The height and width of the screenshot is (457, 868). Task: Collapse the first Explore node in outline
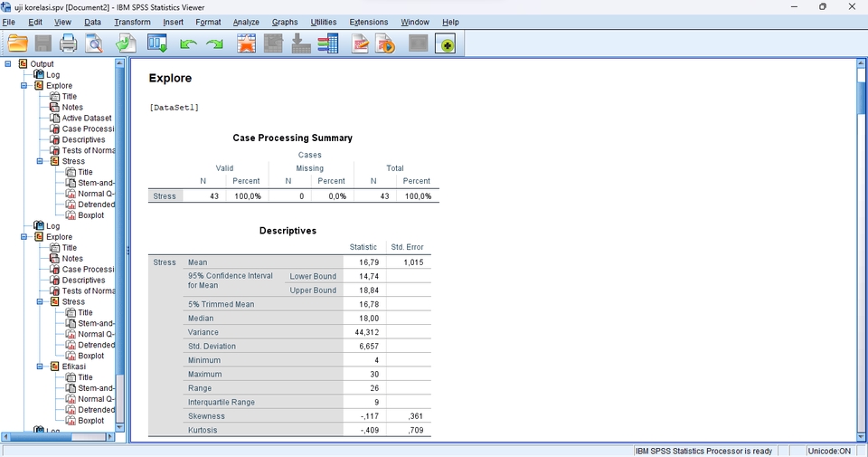point(24,86)
